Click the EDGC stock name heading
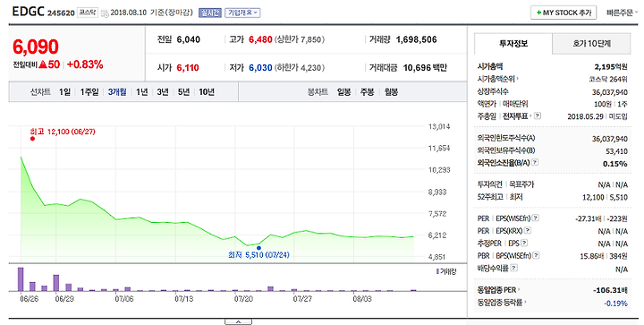The height and width of the screenshot is (325, 644). pyautogui.click(x=28, y=12)
